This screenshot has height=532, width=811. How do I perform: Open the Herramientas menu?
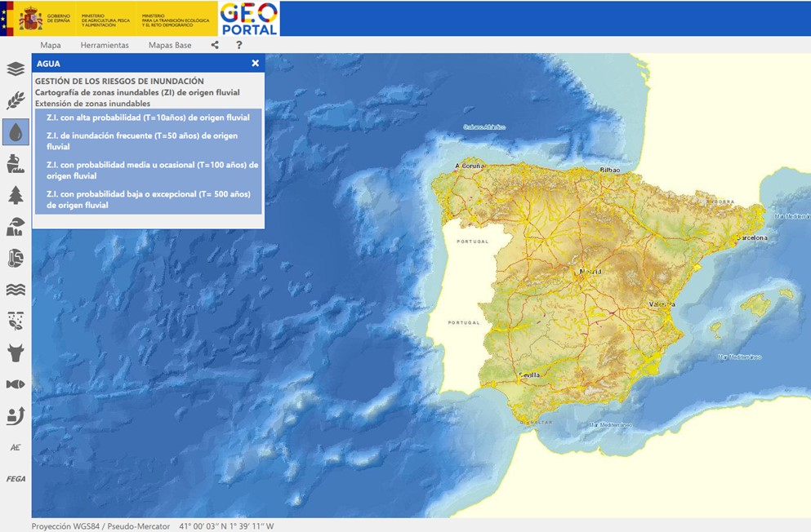click(105, 46)
